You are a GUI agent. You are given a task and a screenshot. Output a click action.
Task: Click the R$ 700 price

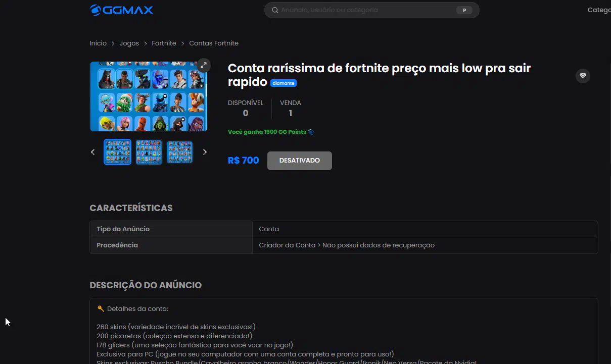click(x=243, y=161)
